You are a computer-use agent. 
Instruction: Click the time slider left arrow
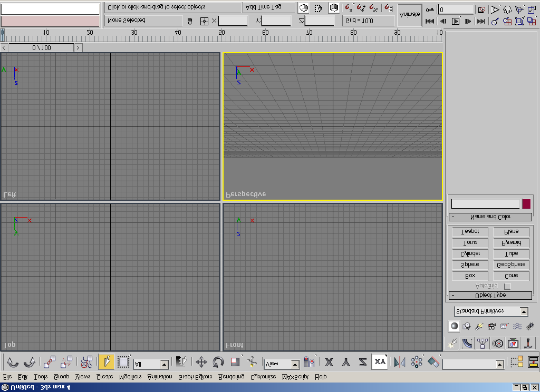point(4,47)
